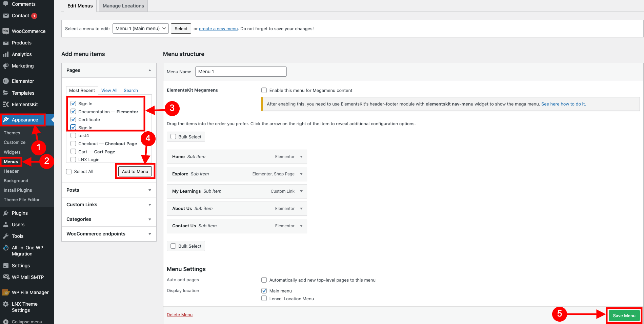
Task: Click the Contact envelope icon
Action: (x=6, y=16)
